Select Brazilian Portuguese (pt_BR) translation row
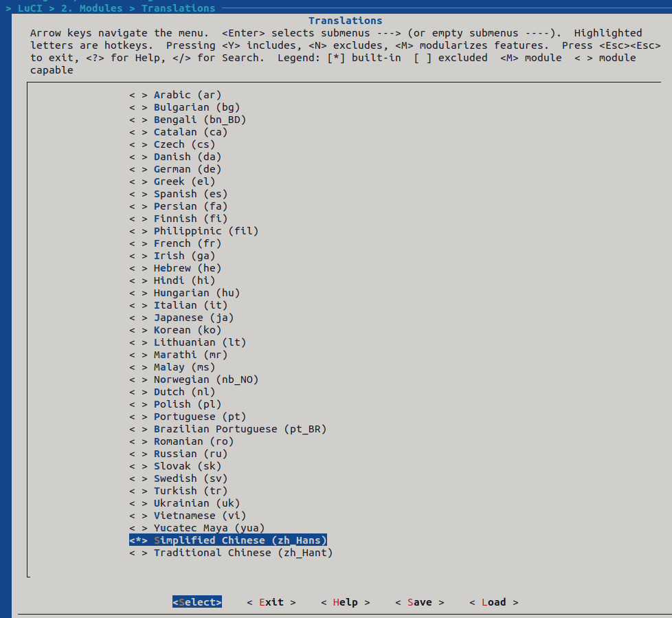Image resolution: width=672 pixels, height=618 pixels. (228, 430)
